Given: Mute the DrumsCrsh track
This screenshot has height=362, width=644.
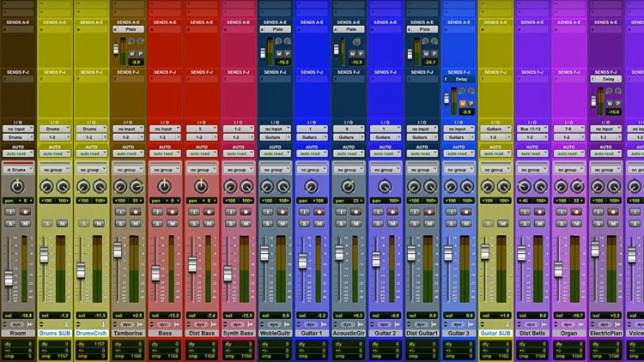Looking at the screenshot, I should [99, 224].
